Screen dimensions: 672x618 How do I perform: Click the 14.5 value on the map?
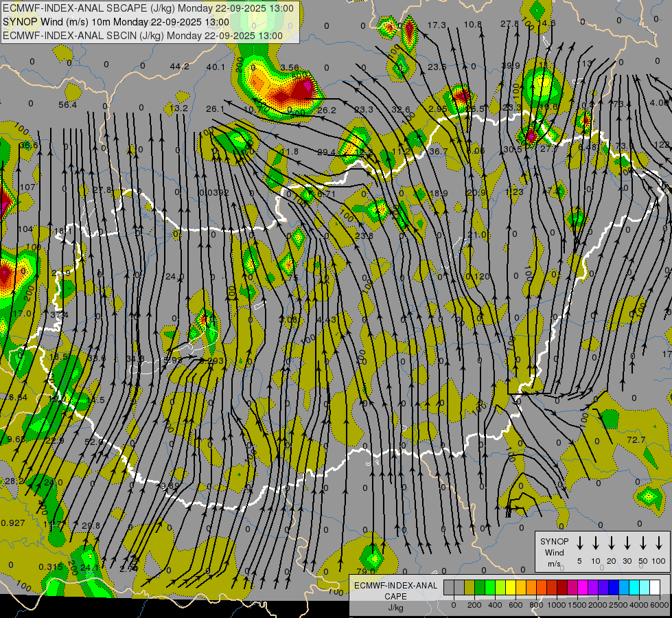click(95, 400)
